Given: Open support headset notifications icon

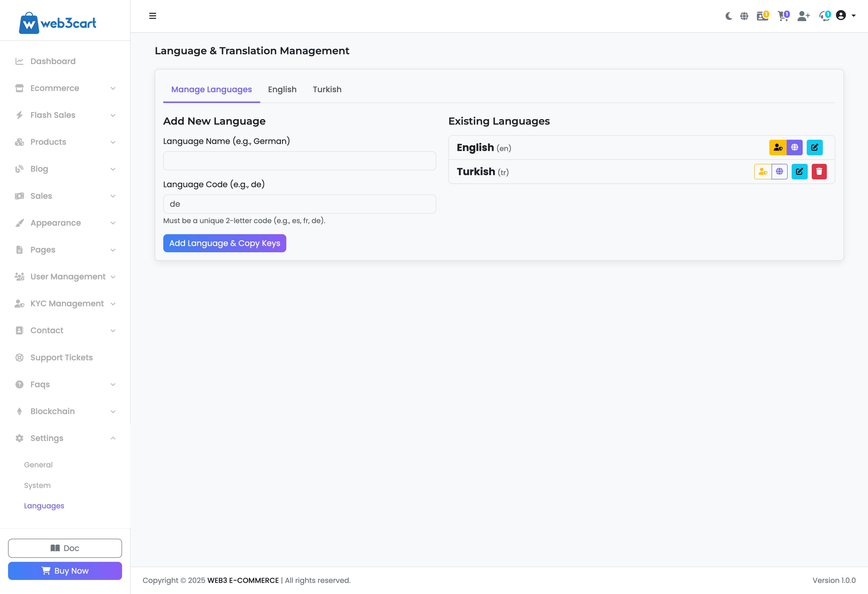Looking at the screenshot, I should point(824,16).
